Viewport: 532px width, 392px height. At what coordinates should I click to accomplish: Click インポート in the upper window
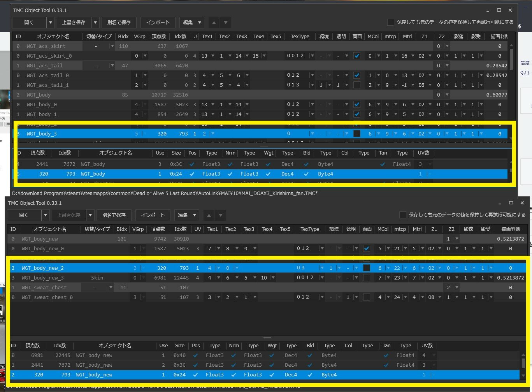coord(158,23)
